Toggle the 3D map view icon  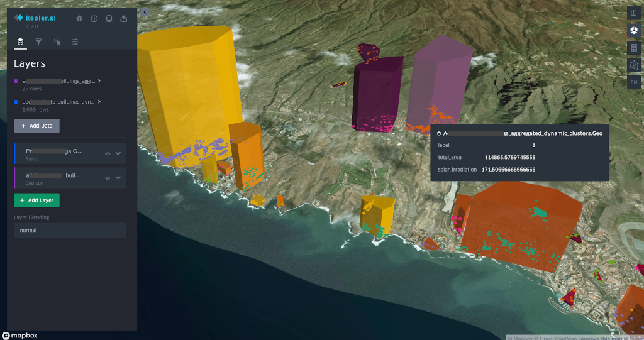click(634, 30)
